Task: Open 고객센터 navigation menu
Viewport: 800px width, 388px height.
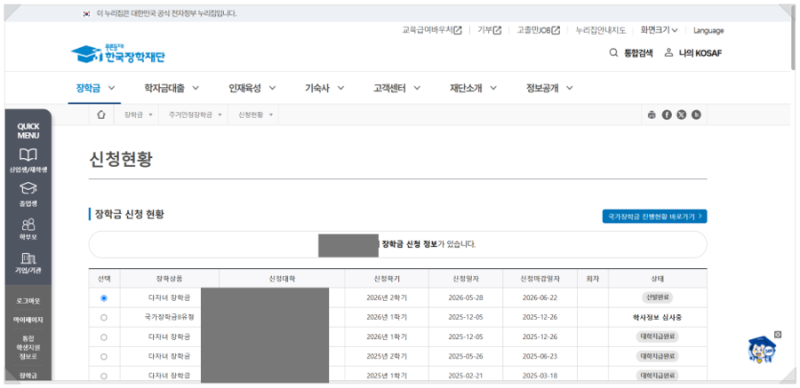Action: pos(397,88)
